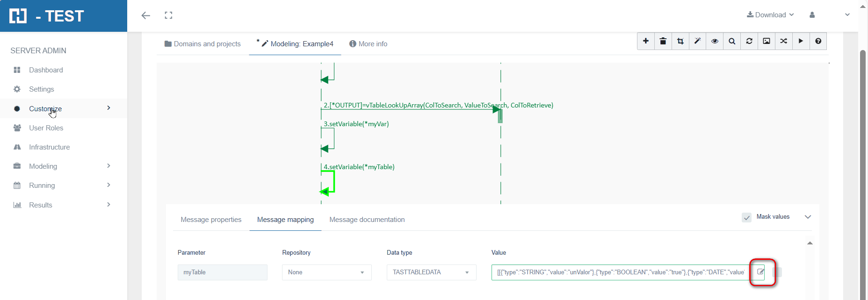Screen dimensions: 868x300
Task: Click the shuffle arrows icon
Action: tap(784, 41)
